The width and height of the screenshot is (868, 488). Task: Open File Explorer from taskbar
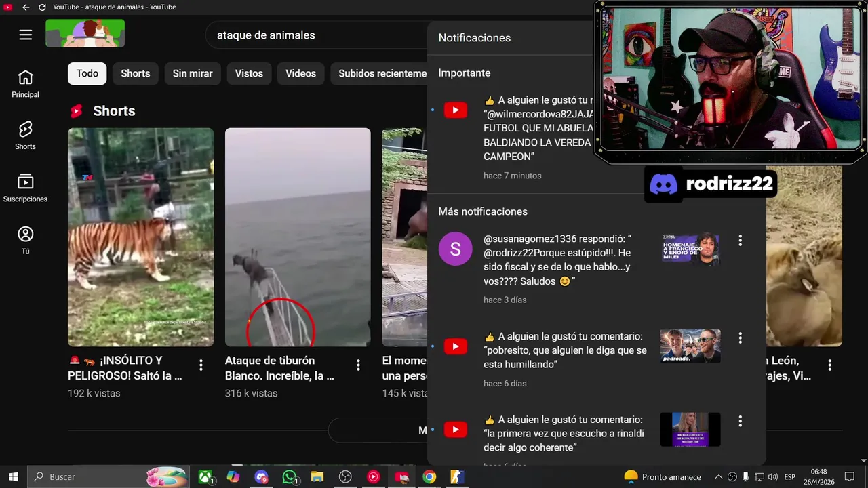coord(317,477)
